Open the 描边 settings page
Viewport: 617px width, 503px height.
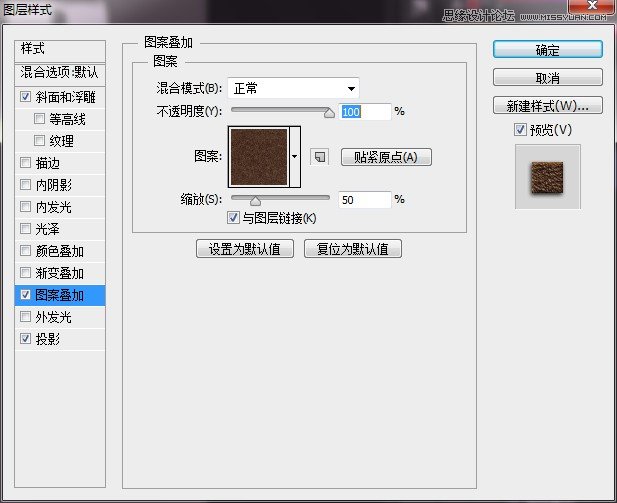pyautogui.click(x=48, y=163)
